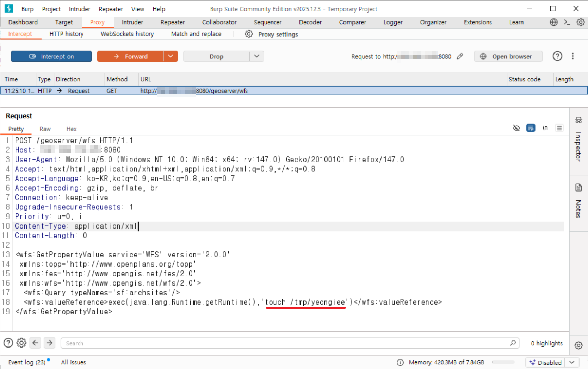Toggle show newline \n characters
The width and height of the screenshot is (588, 369).
click(x=545, y=128)
